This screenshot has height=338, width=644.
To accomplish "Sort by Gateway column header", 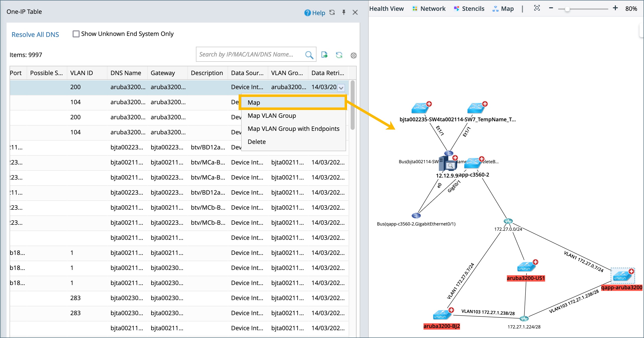I will (x=167, y=73).
